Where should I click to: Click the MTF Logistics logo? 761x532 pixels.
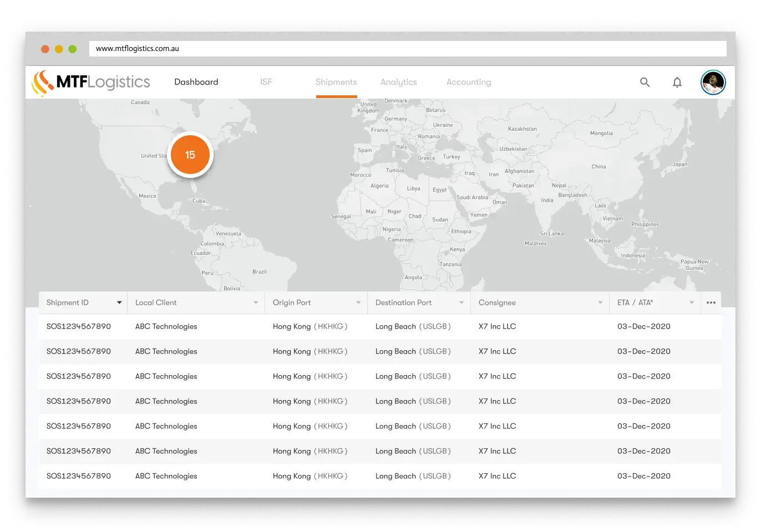[92, 83]
